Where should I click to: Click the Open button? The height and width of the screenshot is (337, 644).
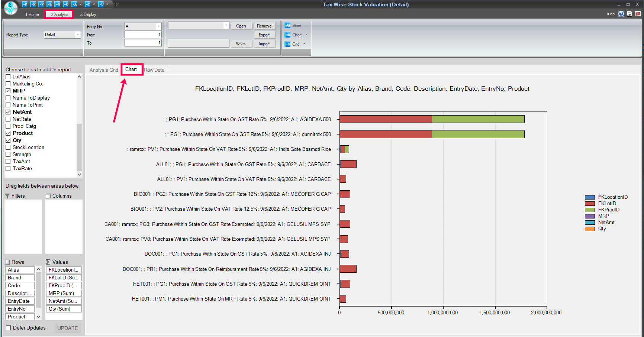pos(241,26)
